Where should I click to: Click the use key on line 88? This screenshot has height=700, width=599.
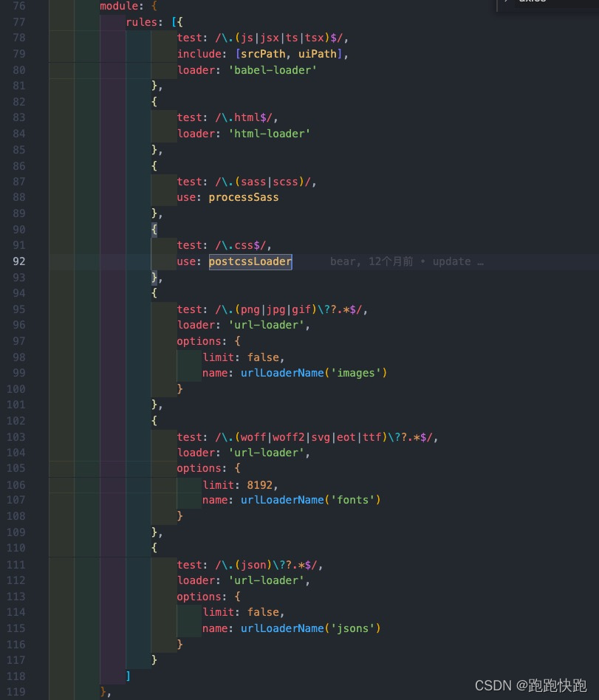point(186,197)
